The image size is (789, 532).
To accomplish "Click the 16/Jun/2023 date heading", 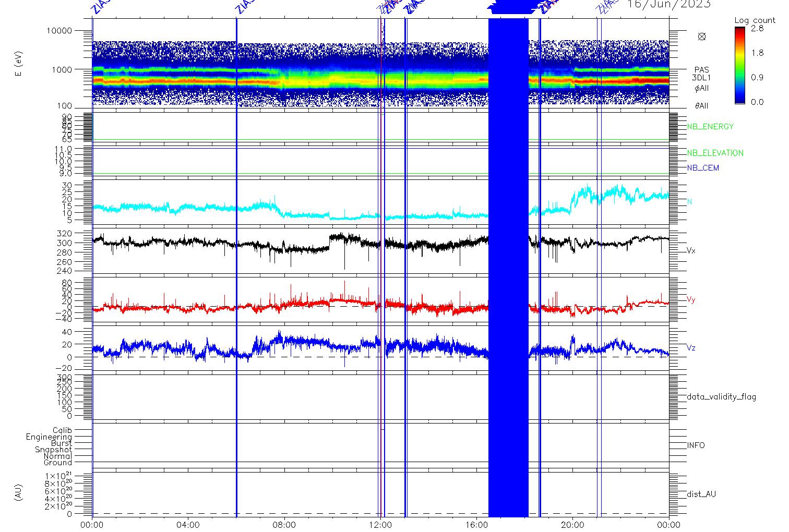I will coord(669,4).
